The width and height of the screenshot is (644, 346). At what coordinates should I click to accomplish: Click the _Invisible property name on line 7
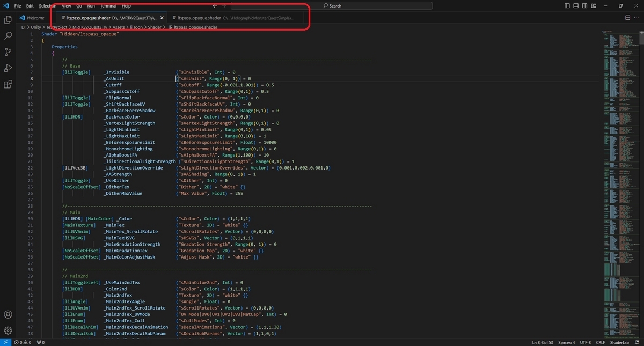pos(116,72)
